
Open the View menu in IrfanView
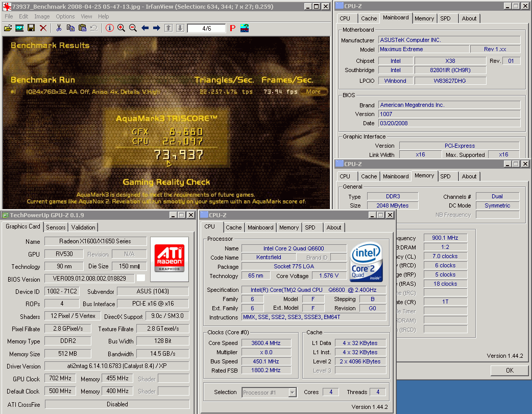coord(86,16)
